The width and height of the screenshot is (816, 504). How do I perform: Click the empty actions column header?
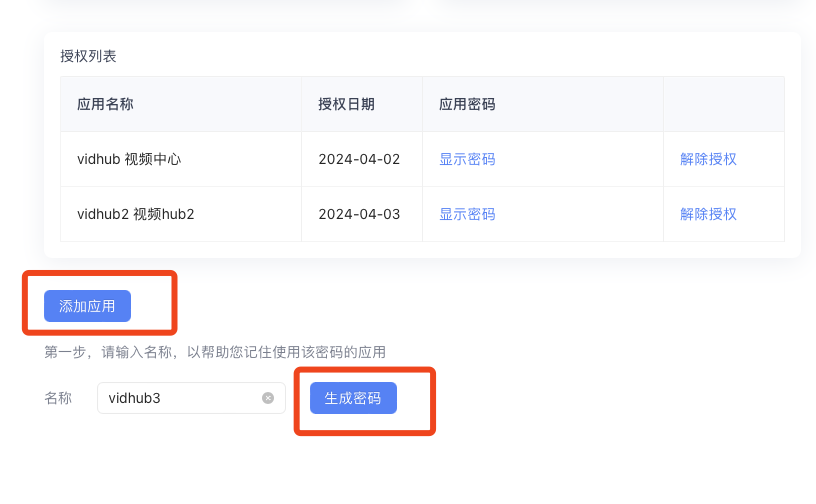[723, 104]
